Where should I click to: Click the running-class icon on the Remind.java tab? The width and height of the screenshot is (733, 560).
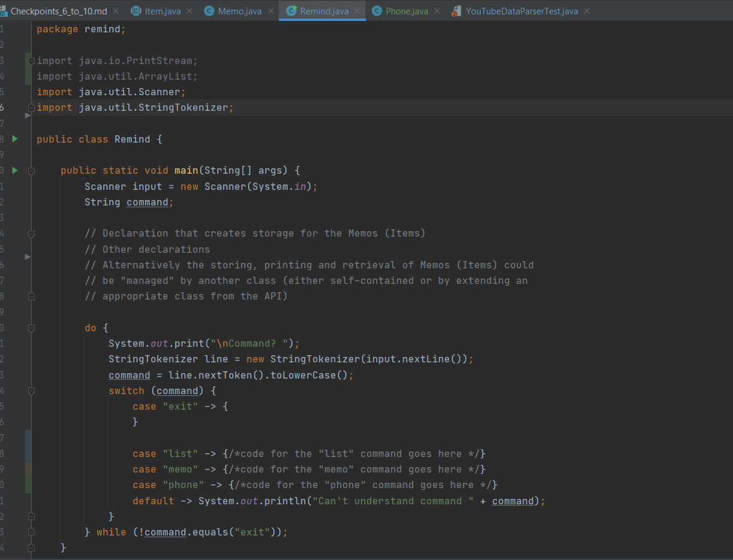pyautogui.click(x=292, y=10)
